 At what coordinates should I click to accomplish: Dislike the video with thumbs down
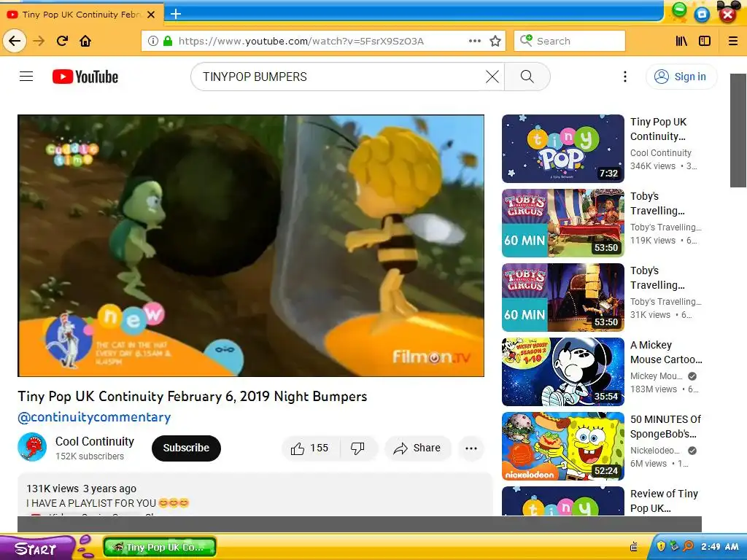coord(357,448)
